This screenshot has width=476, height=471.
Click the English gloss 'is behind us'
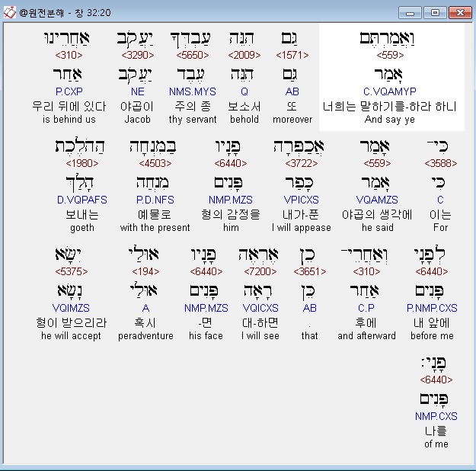pos(69,120)
